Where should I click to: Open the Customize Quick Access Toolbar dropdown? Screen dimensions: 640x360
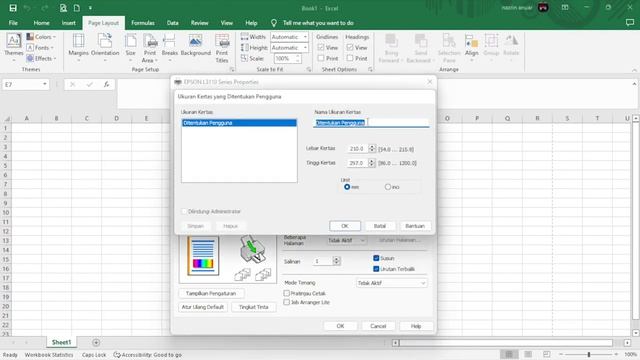[x=90, y=8]
